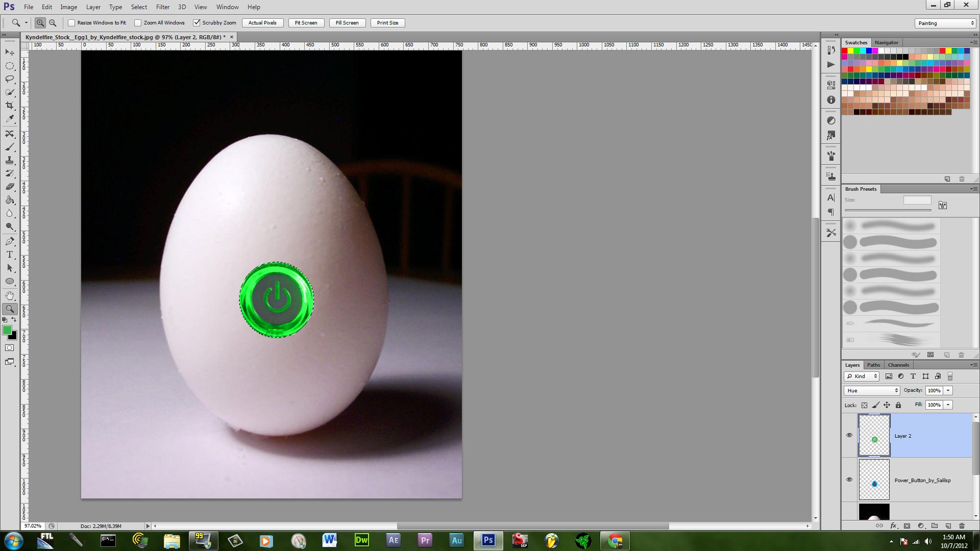
Task: Select the Elliptical Marquee tool
Action: tap(10, 66)
